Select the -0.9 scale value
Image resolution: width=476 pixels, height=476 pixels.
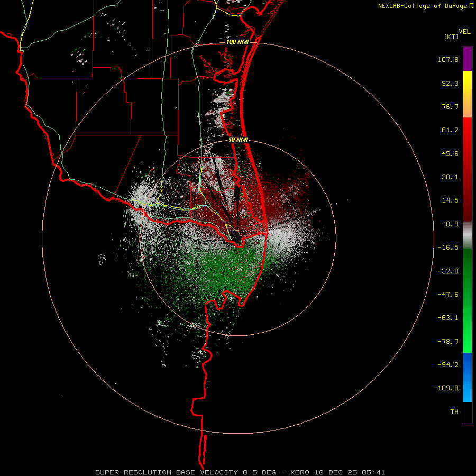click(450, 224)
